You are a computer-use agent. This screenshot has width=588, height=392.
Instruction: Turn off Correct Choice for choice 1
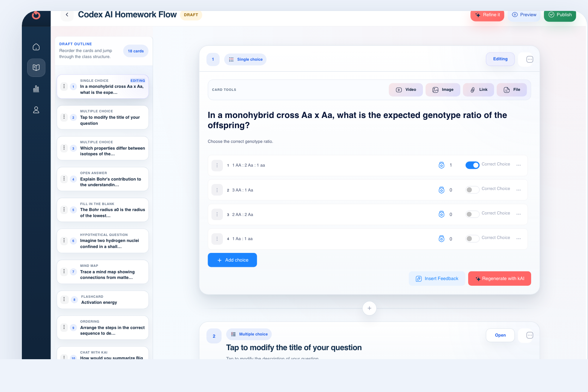[x=472, y=165]
